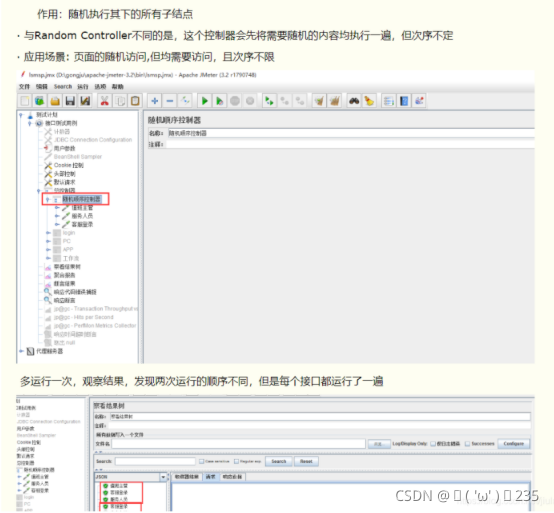Expand the 客服登录 tree node handle
Screen dimensions: 554x513
pyautogui.click(x=57, y=224)
